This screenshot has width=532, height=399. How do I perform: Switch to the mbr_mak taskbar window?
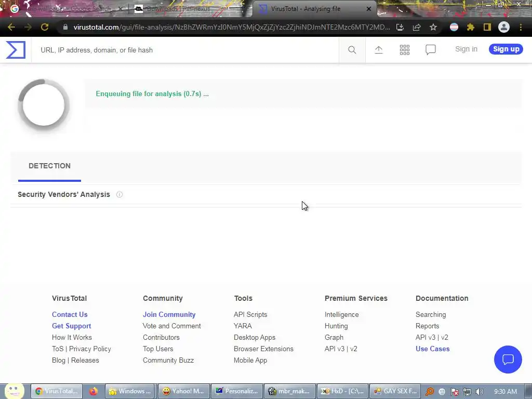pyautogui.click(x=289, y=391)
